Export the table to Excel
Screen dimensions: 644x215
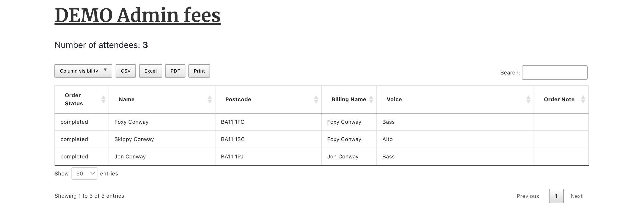click(151, 71)
